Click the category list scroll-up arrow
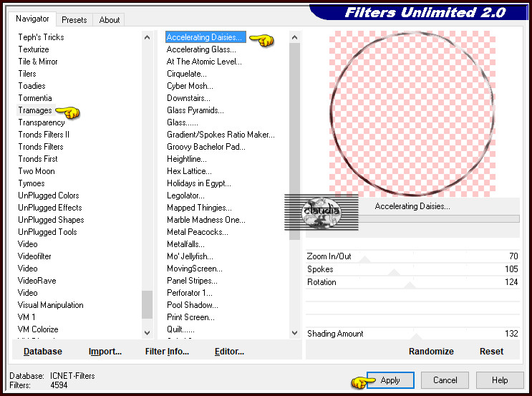Screen dimensions: 532x396 (147, 37)
